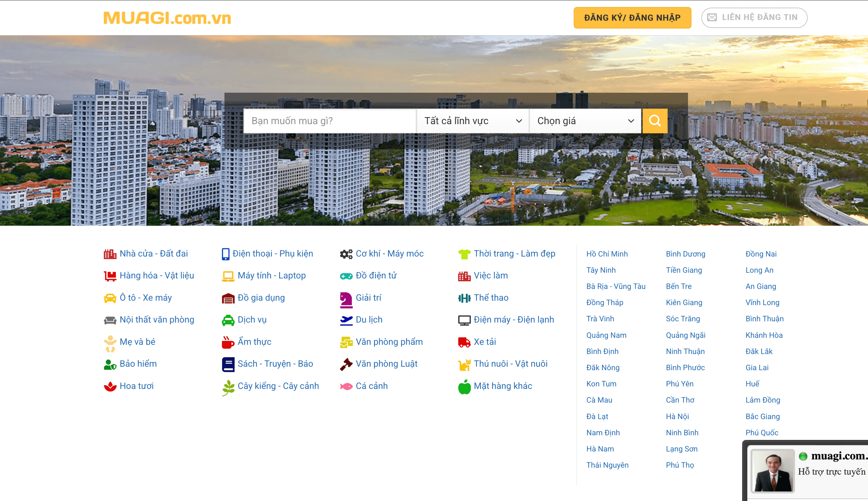
Task: Click the Thời trang - Làm đẹp shirt icon
Action: (x=464, y=254)
